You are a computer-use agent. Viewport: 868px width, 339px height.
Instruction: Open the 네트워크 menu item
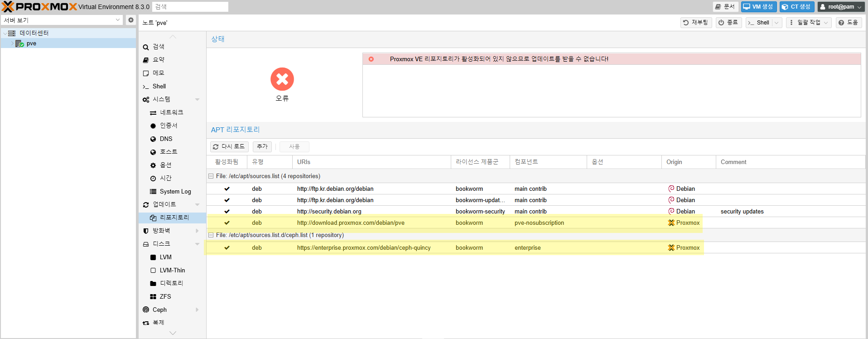(x=172, y=112)
